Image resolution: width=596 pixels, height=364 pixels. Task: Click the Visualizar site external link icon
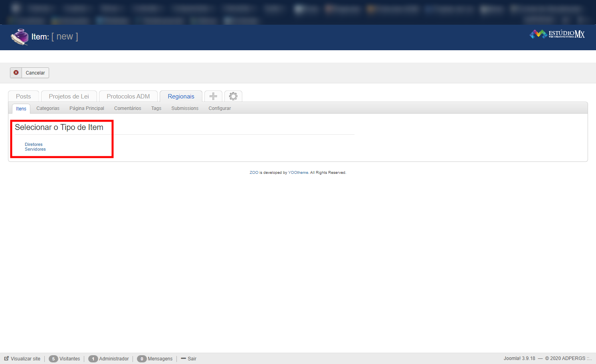(6, 358)
